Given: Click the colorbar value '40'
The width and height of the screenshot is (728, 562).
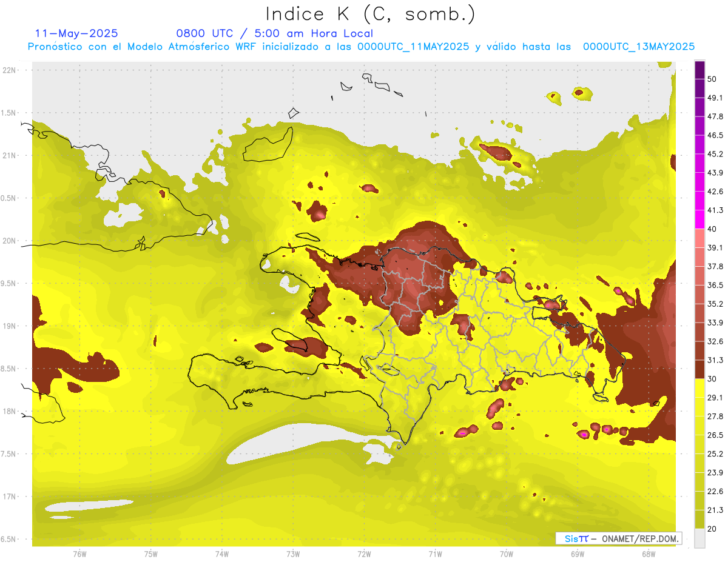Looking at the screenshot, I should coord(712,229).
